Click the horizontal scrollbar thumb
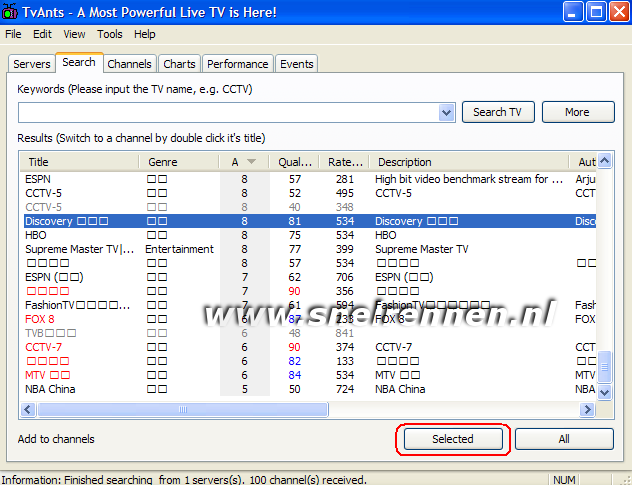The width and height of the screenshot is (632, 485). click(x=183, y=410)
